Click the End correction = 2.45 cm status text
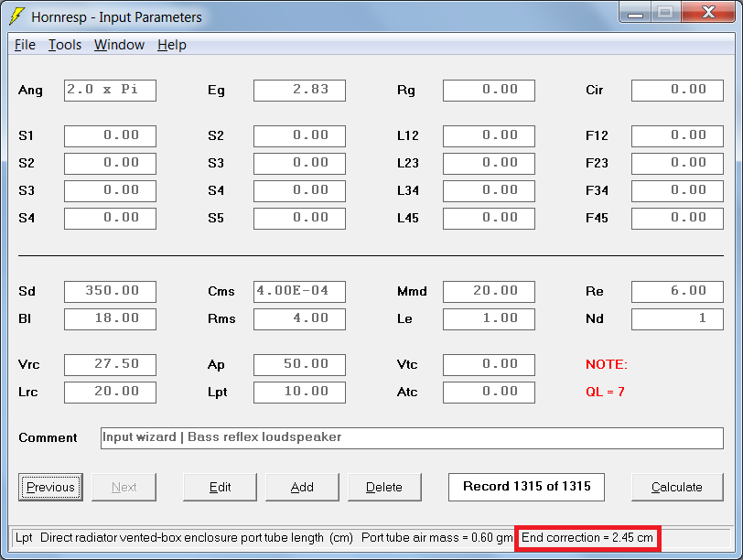This screenshot has width=743, height=560. click(587, 538)
